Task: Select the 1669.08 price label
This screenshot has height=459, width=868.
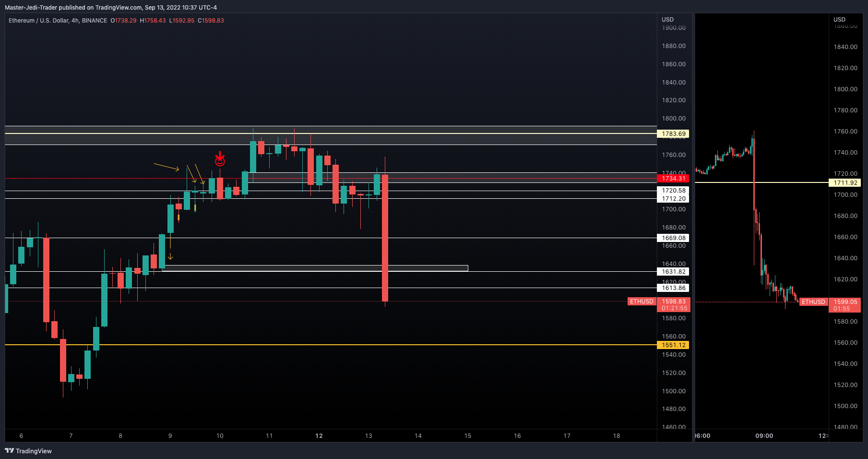Action: [673, 238]
